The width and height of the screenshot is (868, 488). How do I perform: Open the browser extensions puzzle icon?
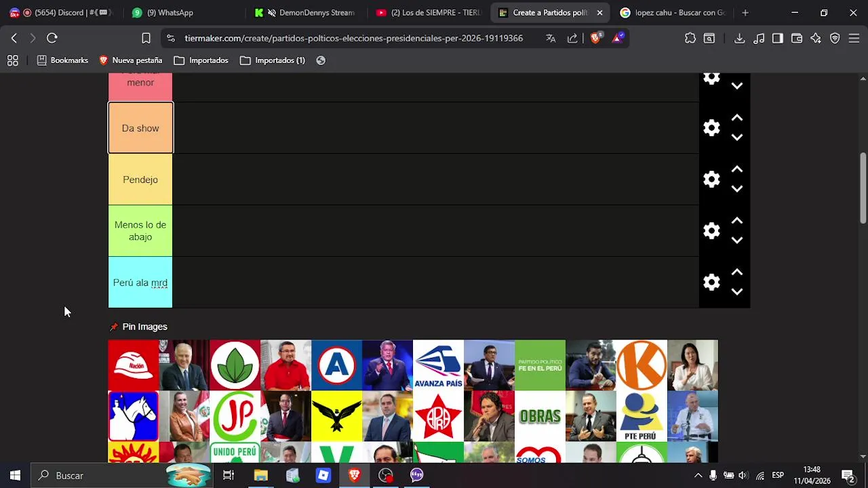(690, 38)
